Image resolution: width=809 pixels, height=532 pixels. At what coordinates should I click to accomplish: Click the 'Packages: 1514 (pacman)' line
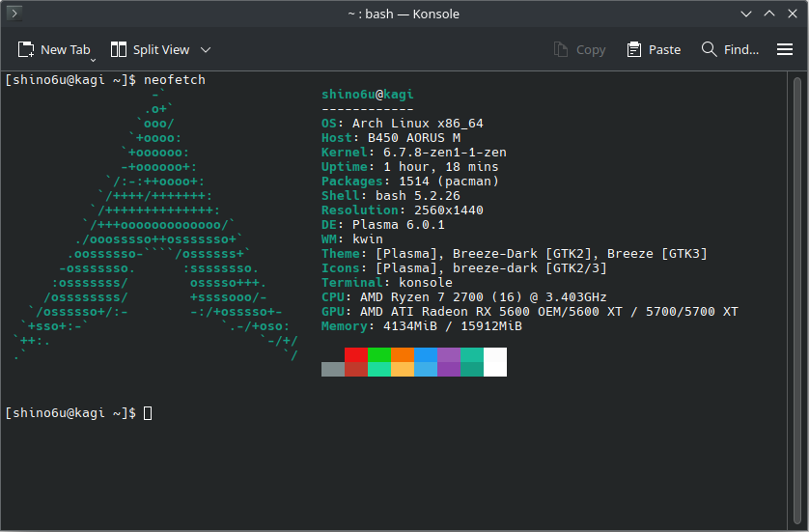tap(410, 182)
